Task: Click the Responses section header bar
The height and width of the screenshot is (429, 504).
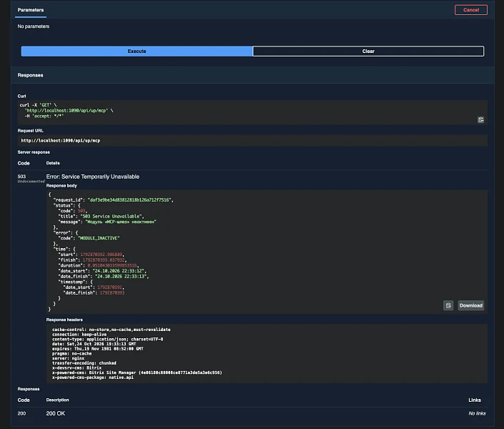Action: click(252, 75)
